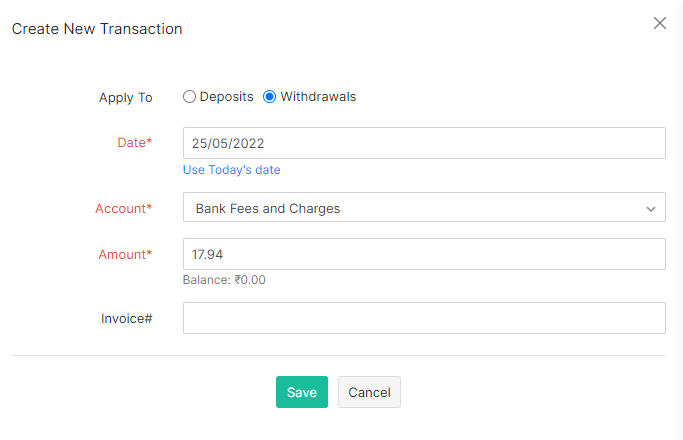Click the red Account* field label
This screenshot has height=440, width=683.
[124, 209]
